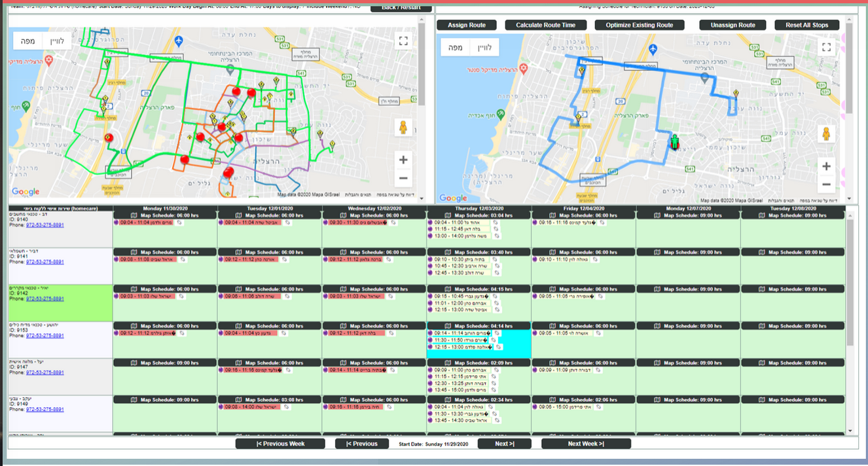Enter fullscreen on the right blue-route map
This screenshot has width=868, height=466.
click(826, 46)
